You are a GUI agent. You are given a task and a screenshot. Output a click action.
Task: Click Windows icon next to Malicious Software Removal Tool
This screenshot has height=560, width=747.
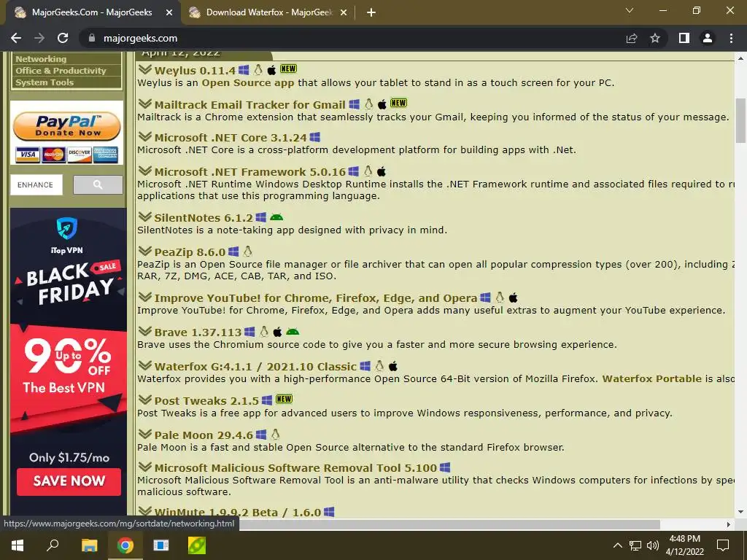click(x=445, y=467)
